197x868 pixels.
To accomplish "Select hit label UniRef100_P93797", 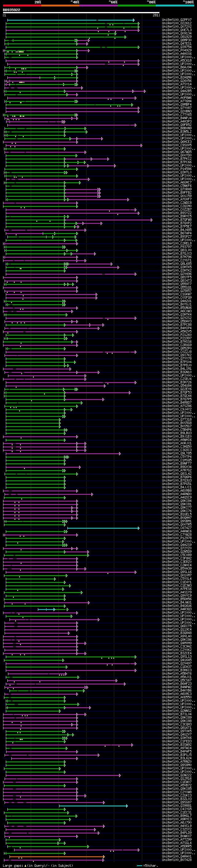I will pos(177,247).
